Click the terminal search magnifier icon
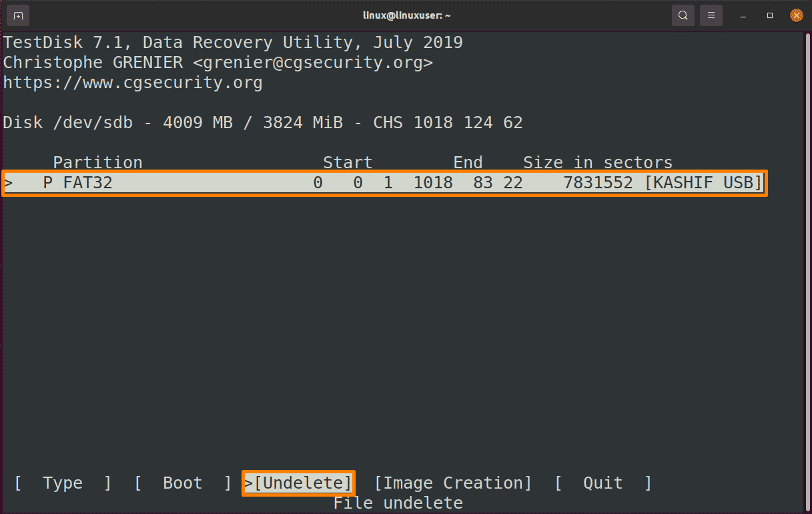The width and height of the screenshot is (812, 514). [683, 15]
